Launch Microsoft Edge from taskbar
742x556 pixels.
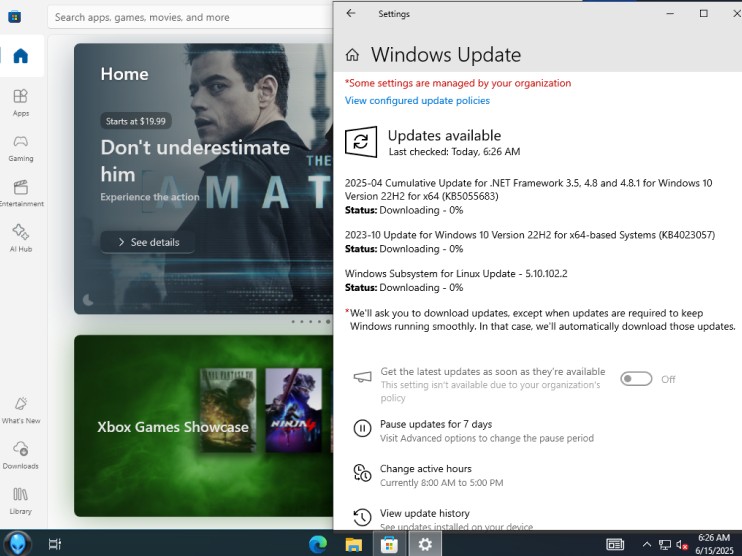(318, 544)
